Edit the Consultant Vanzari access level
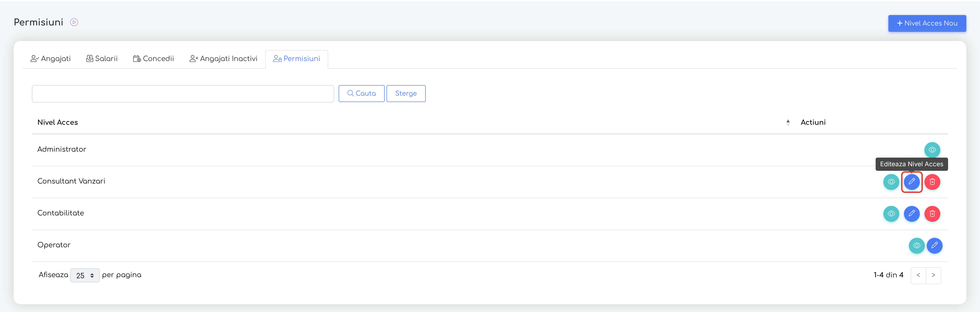 pos(912,182)
